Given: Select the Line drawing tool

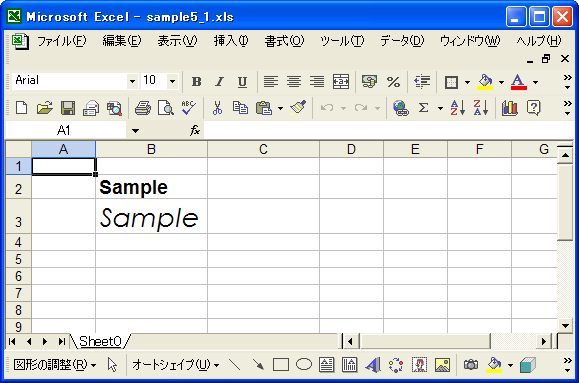Looking at the screenshot, I should [235, 365].
